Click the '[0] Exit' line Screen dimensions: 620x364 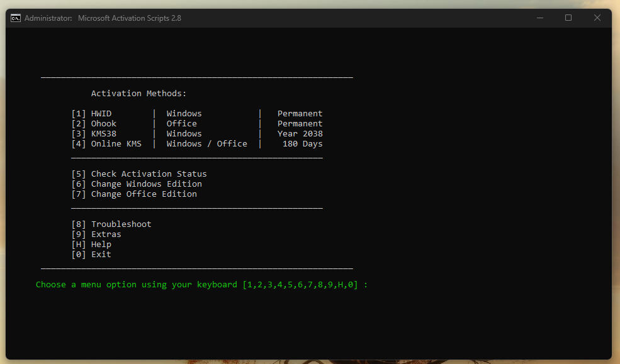pos(91,255)
